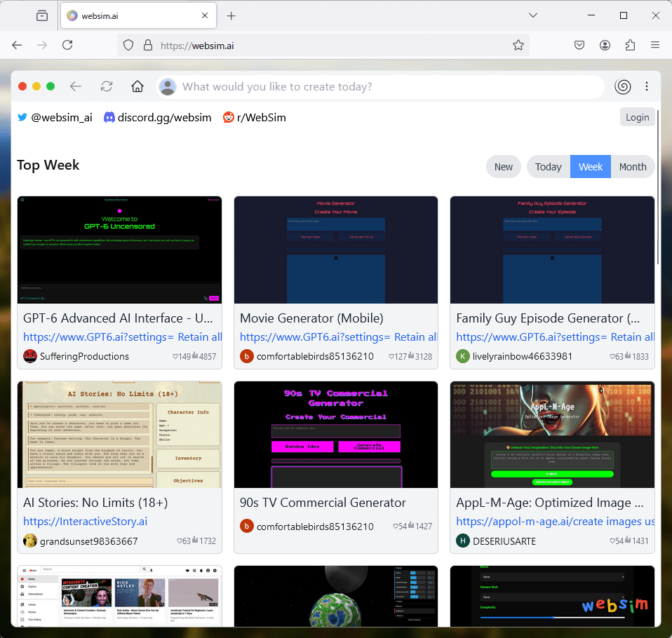
Task: Switch to the New tab
Action: [x=503, y=167]
